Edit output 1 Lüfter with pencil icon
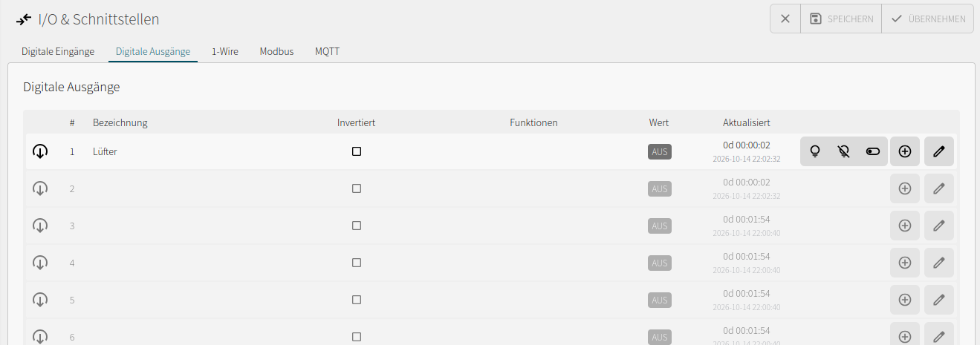The image size is (980, 345). coord(939,151)
